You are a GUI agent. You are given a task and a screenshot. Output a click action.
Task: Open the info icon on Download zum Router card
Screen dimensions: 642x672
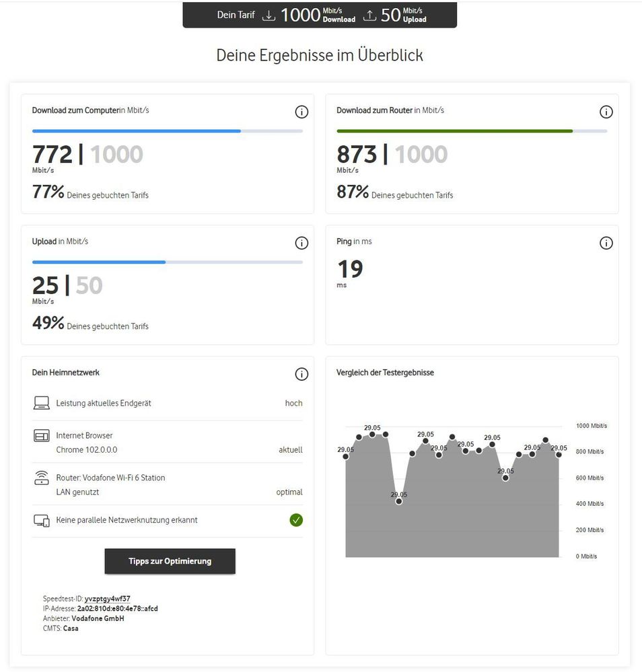[x=606, y=112]
